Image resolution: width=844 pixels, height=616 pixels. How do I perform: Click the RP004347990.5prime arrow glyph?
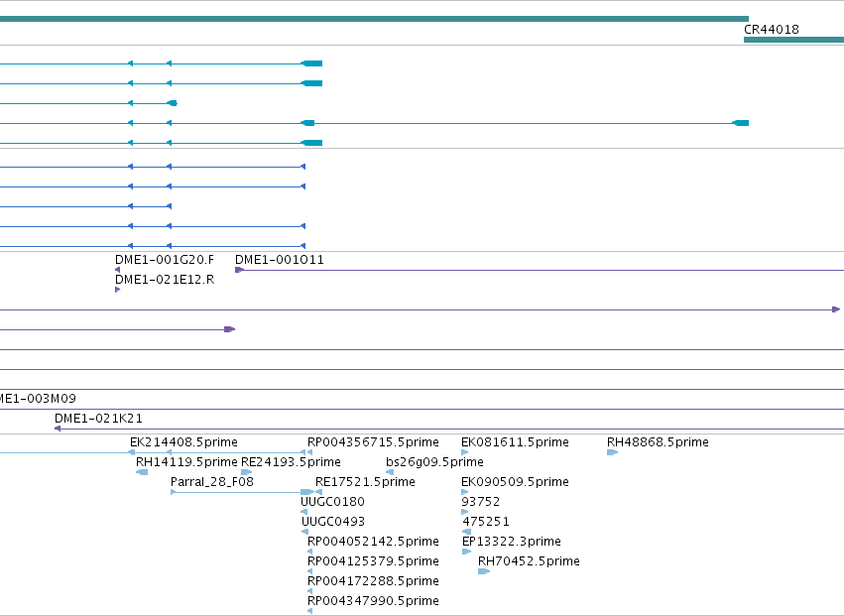(310, 611)
